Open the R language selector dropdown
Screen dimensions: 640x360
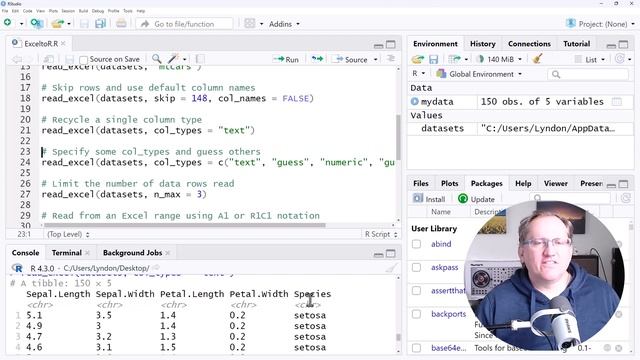pyautogui.click(x=418, y=73)
